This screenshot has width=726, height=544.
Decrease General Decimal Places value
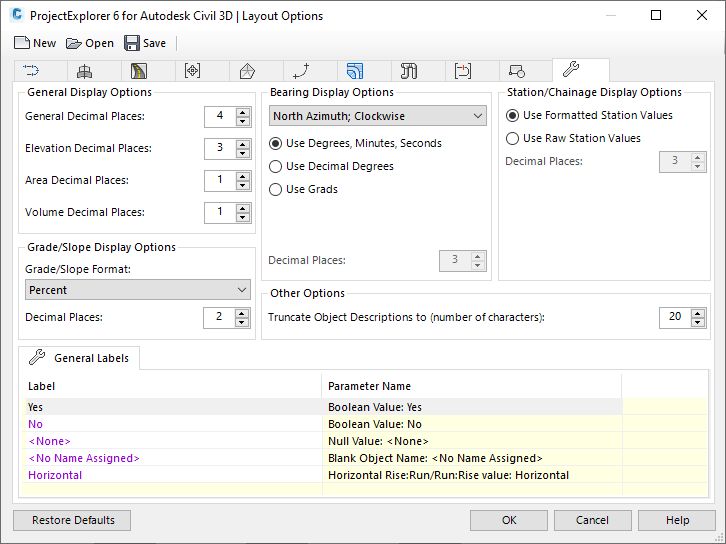tap(243, 121)
